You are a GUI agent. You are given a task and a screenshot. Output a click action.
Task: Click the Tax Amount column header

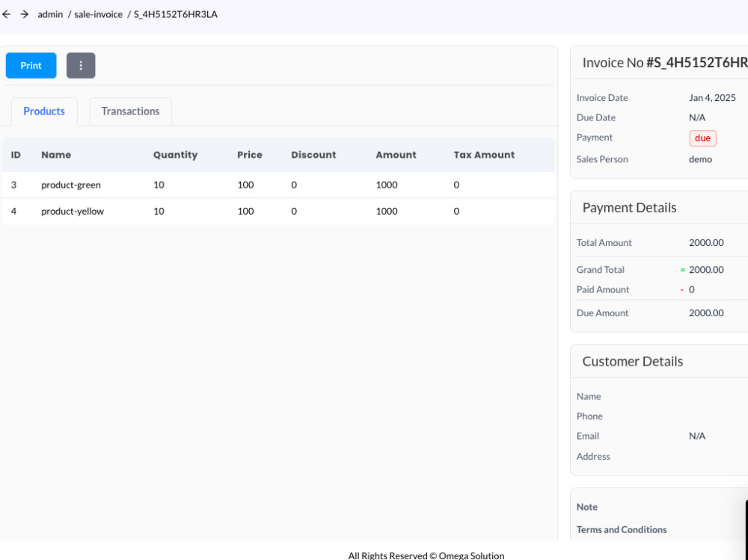pos(484,155)
